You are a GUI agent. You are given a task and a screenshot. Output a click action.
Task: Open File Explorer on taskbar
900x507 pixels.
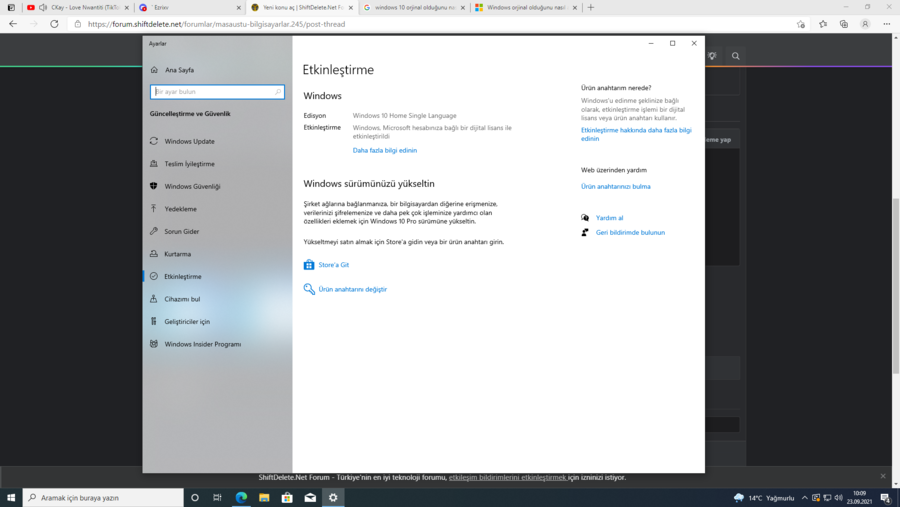coord(264,497)
